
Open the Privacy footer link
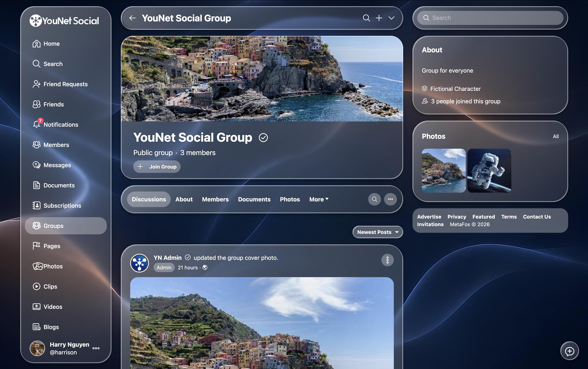[x=456, y=216]
